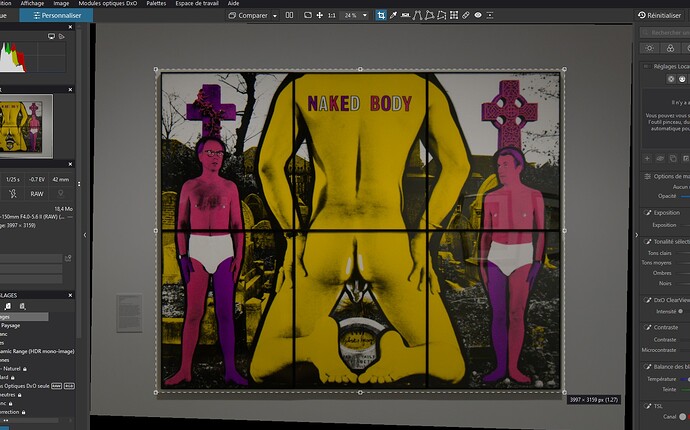Click the top-center crop handle
Viewport: 690px width, 430px height.
[360, 69]
